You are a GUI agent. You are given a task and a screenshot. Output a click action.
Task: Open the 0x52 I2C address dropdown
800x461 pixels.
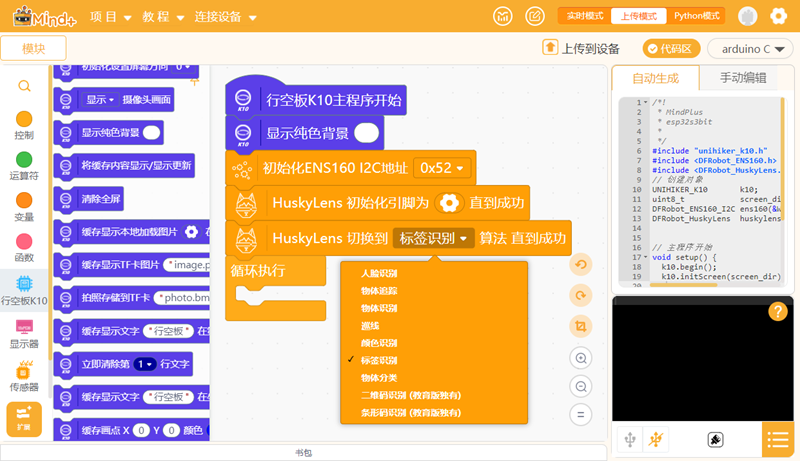(441, 168)
